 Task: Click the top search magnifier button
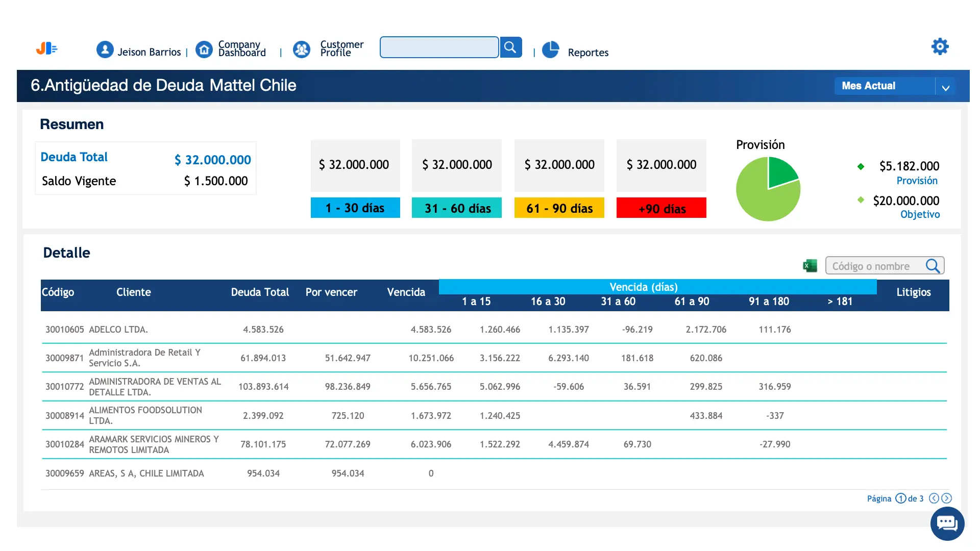tap(510, 47)
